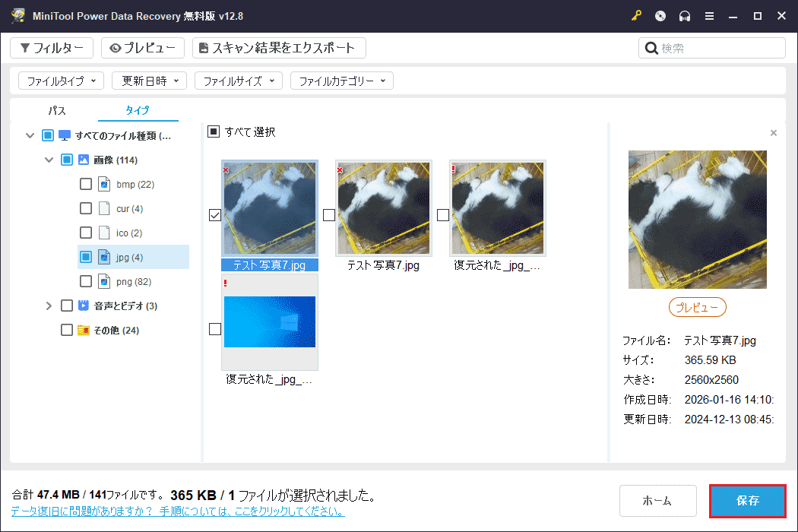Open the Filter panel
The image size is (798, 532).
(x=51, y=47)
